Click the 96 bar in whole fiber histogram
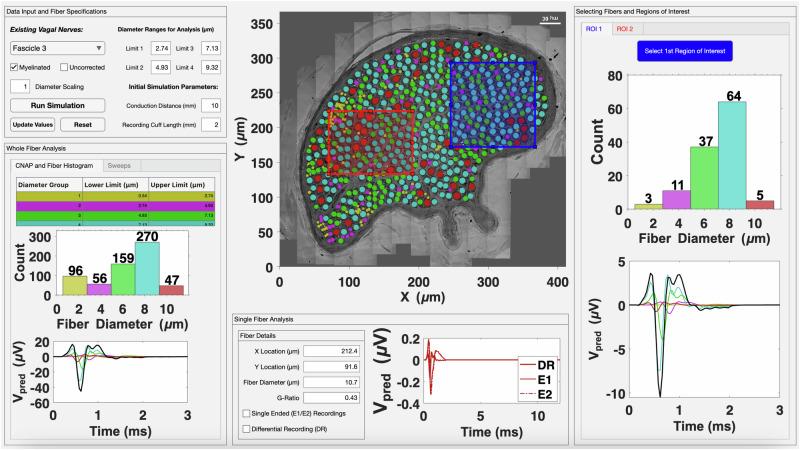The image size is (800, 450). pos(75,286)
